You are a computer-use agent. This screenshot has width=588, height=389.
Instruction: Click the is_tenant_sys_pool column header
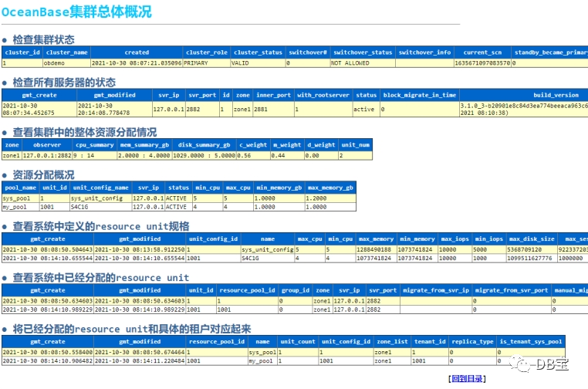pos(531,342)
